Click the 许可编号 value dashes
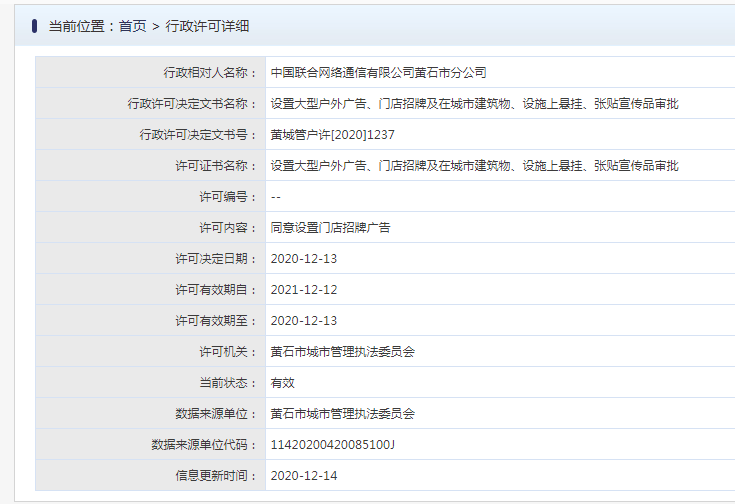The height and width of the screenshot is (504, 735). (276, 197)
